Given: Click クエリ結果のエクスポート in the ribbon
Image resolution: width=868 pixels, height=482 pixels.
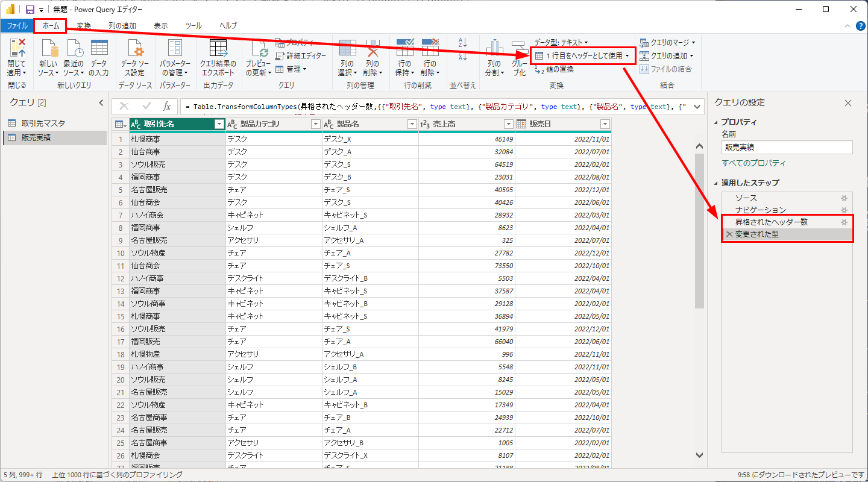Looking at the screenshot, I should tap(218, 58).
